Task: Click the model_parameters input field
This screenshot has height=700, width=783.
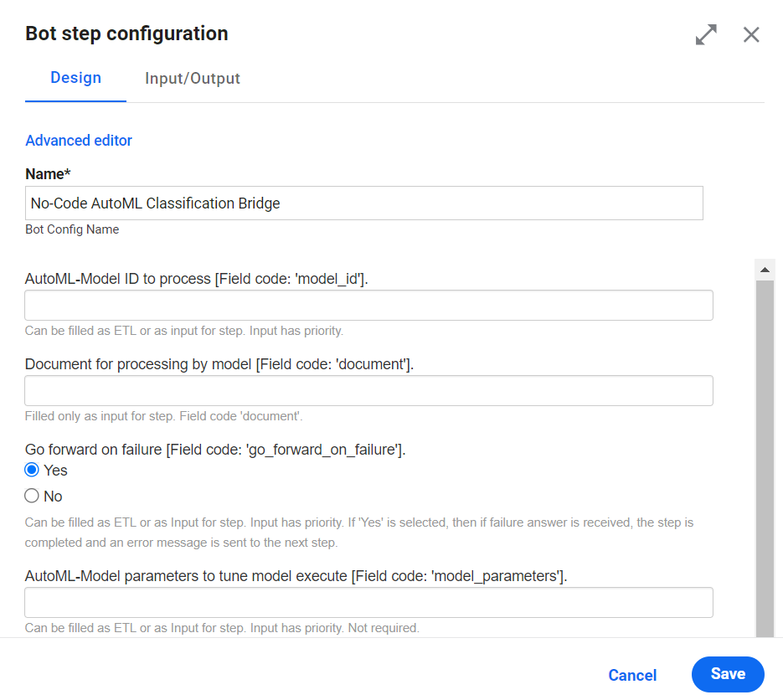Action: (x=368, y=602)
